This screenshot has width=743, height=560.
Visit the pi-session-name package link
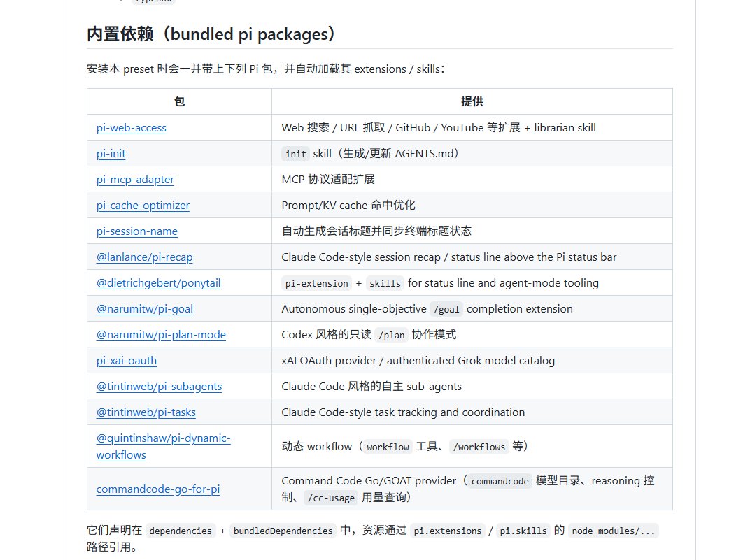pyautogui.click(x=137, y=231)
